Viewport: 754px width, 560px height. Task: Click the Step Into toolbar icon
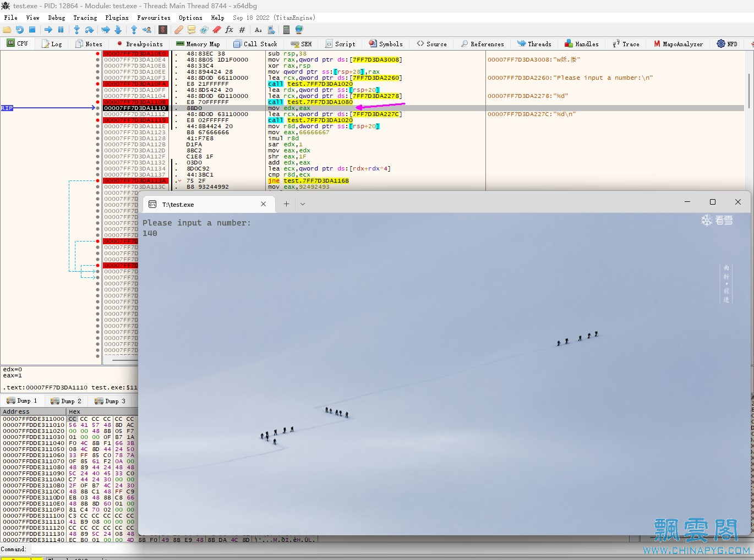coord(77,30)
